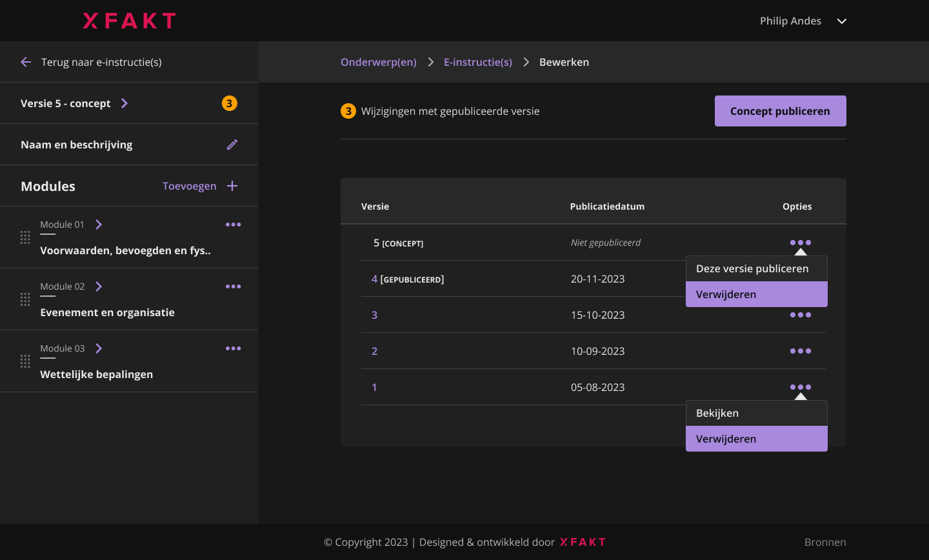Open version 4 [GEPUBLICEERD] link
The width and height of the screenshot is (929, 560).
point(408,279)
